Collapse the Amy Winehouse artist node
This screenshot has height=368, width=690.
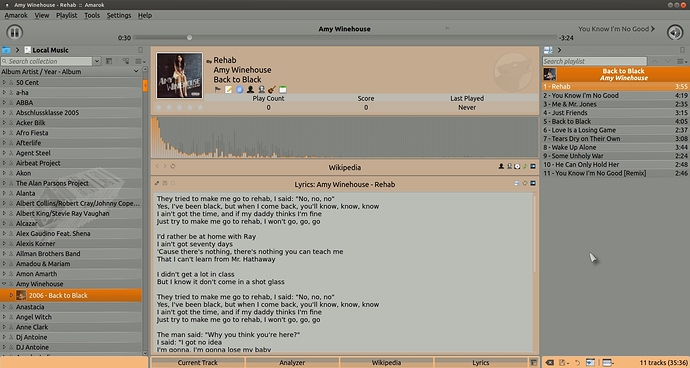[x=4, y=284]
